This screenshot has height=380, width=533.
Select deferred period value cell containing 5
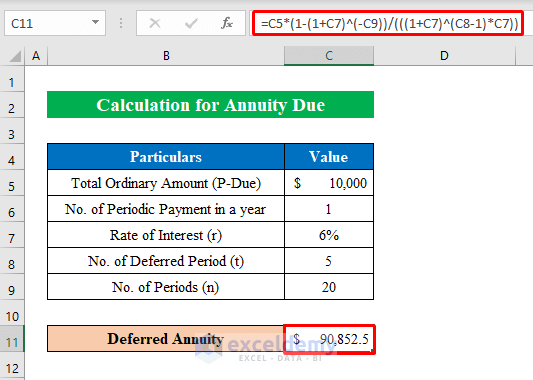point(329,261)
